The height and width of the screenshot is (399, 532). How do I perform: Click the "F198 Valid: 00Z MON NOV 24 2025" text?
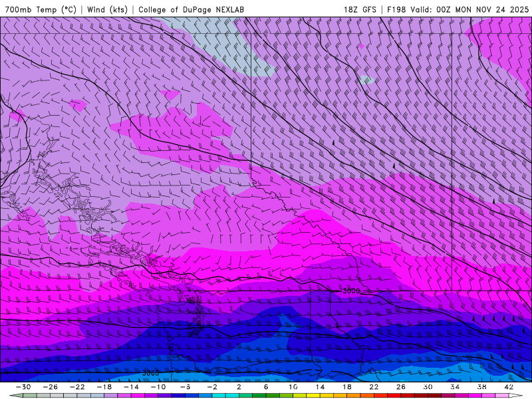(x=458, y=9)
